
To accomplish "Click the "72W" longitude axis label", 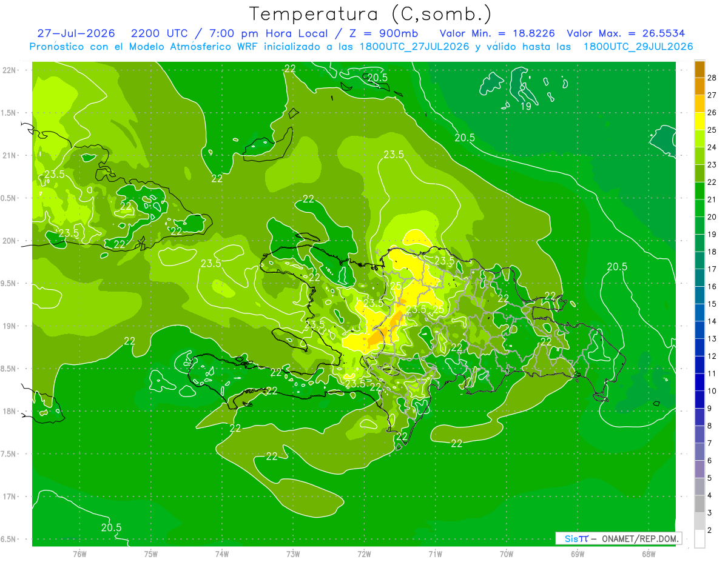I will click(364, 554).
